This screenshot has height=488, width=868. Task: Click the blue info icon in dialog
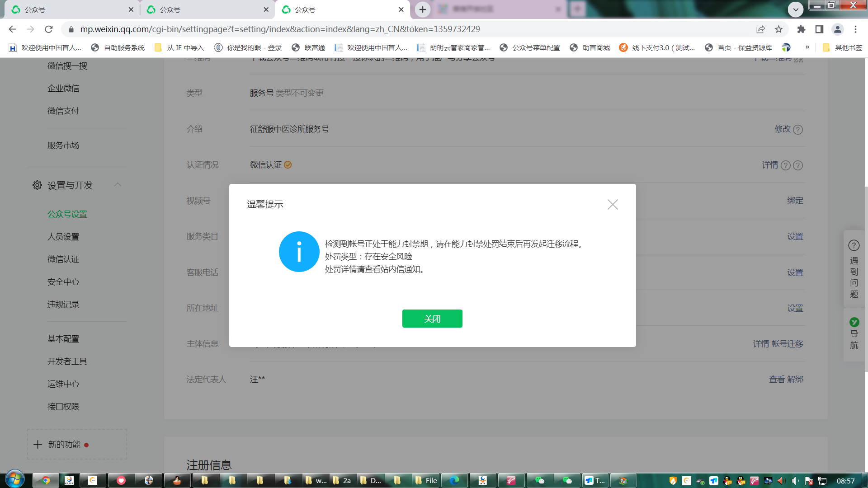click(299, 252)
